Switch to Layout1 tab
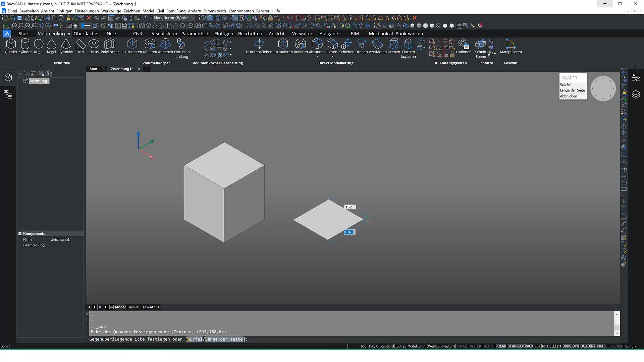644x362 pixels. tap(133, 307)
